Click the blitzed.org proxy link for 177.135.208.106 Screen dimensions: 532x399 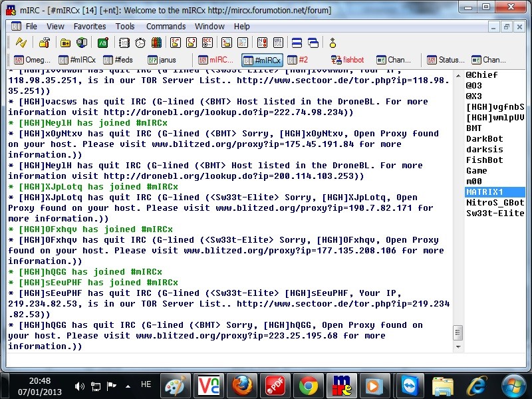(x=290, y=251)
